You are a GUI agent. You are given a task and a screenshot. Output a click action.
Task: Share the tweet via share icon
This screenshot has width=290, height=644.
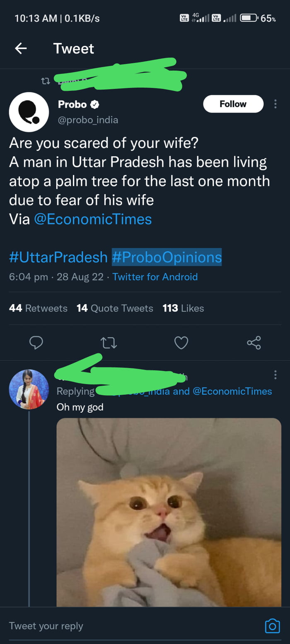pyautogui.click(x=254, y=342)
